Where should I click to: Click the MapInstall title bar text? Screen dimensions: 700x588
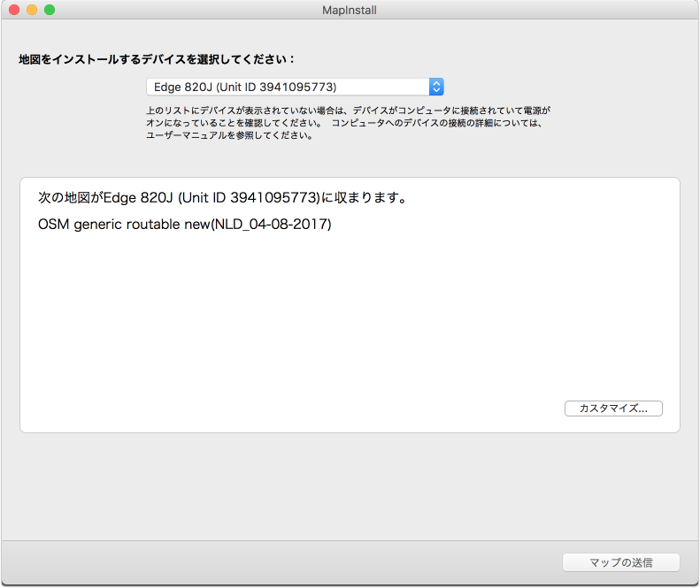(350, 10)
